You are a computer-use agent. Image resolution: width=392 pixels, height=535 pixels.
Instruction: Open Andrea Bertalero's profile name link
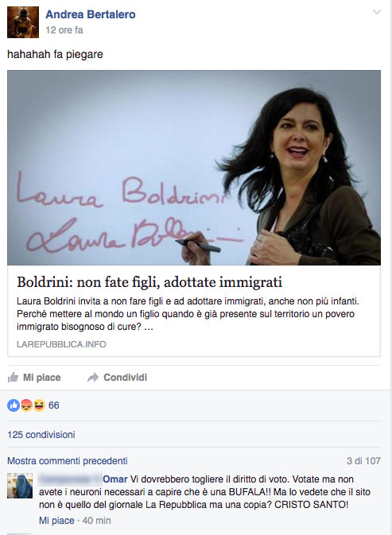91,14
